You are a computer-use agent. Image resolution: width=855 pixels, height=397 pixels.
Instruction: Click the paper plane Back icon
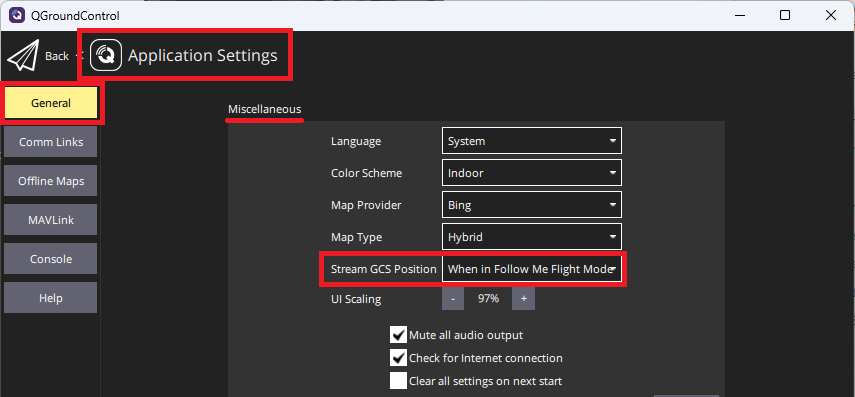(x=22, y=56)
